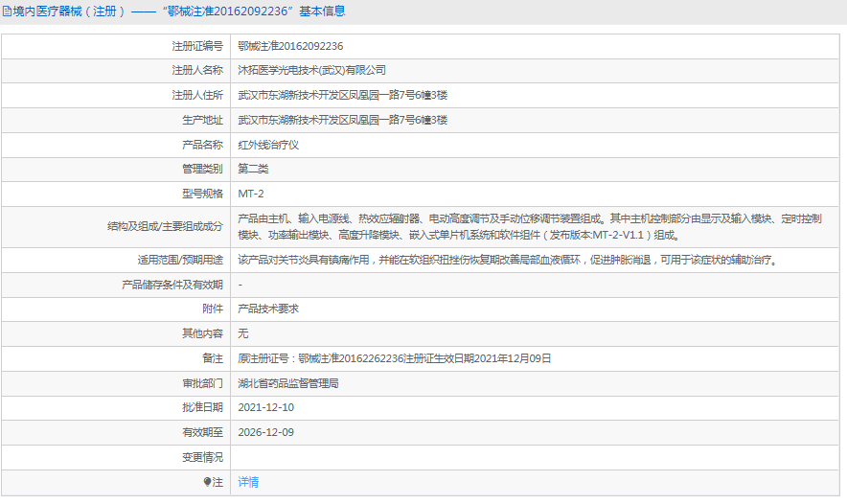Select product name 红外线治疗仪
Screen dimensions: 847x504
[268, 145]
